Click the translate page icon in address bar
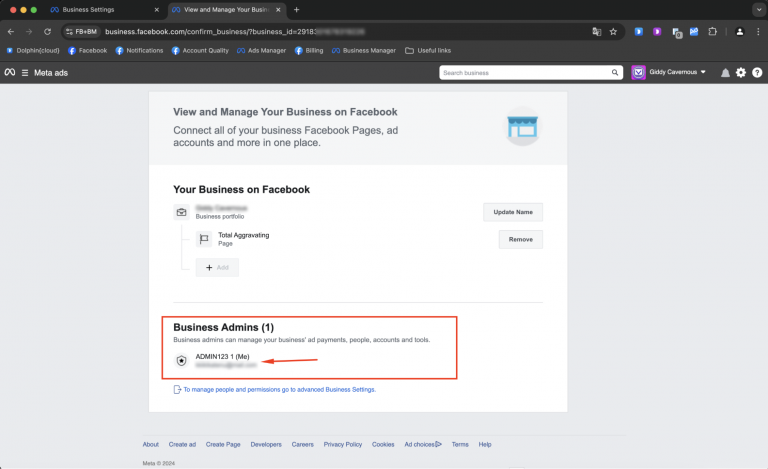This screenshot has height=469, width=768. (597, 31)
